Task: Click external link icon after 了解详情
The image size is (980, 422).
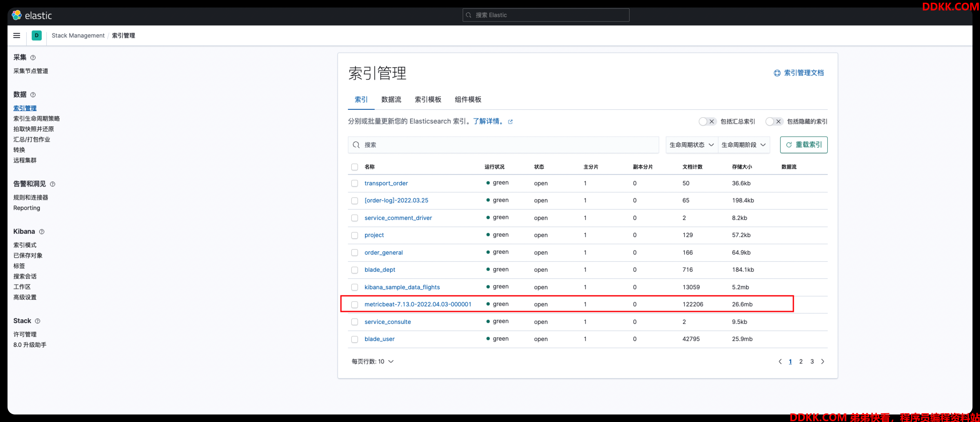Action: [x=510, y=122]
